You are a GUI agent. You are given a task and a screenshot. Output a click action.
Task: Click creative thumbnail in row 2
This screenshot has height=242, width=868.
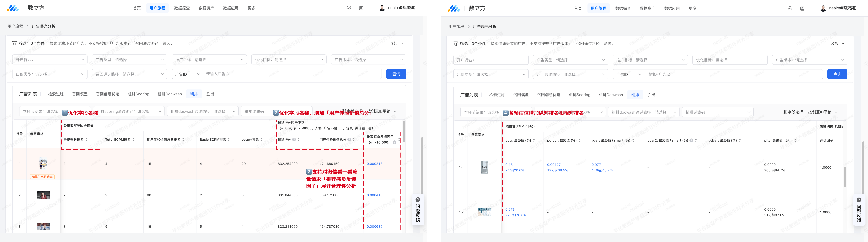tap(43, 195)
